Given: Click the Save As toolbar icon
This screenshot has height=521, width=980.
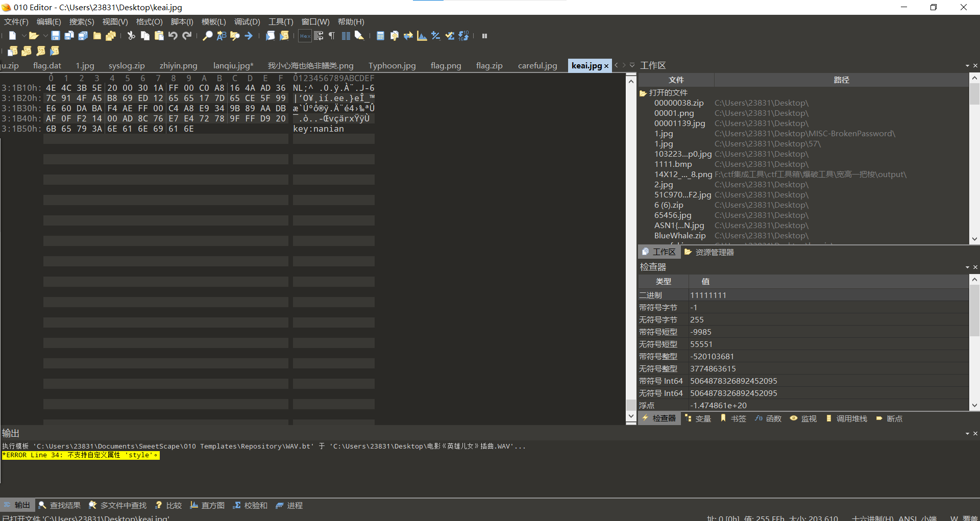Looking at the screenshot, I should coord(69,36).
